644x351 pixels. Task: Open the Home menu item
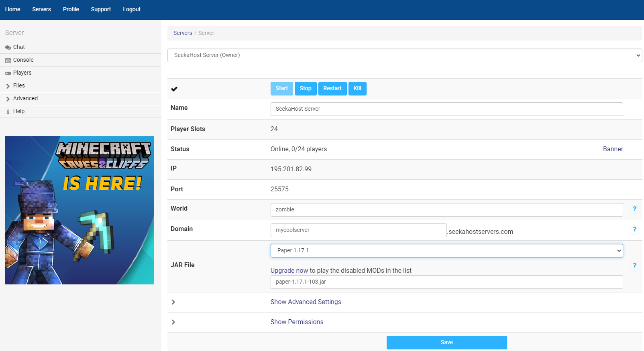coord(13,9)
